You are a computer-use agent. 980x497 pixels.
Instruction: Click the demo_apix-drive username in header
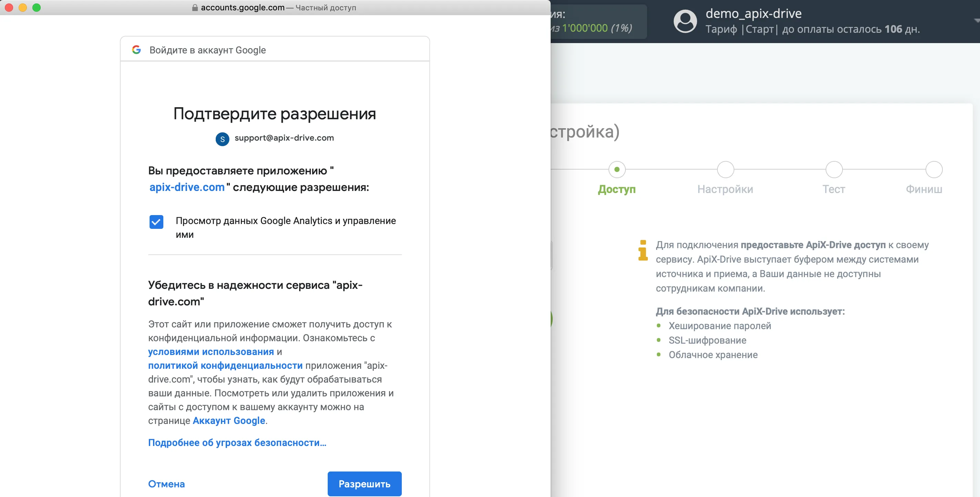753,13
